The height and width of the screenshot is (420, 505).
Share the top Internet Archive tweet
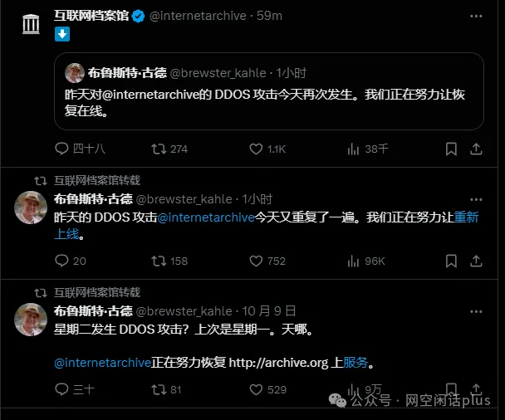pos(476,149)
